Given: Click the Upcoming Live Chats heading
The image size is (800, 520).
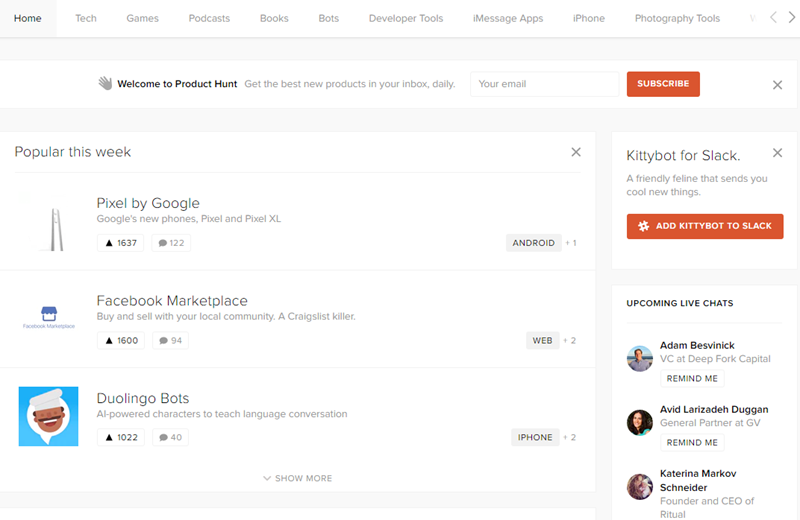Looking at the screenshot, I should tap(680, 303).
